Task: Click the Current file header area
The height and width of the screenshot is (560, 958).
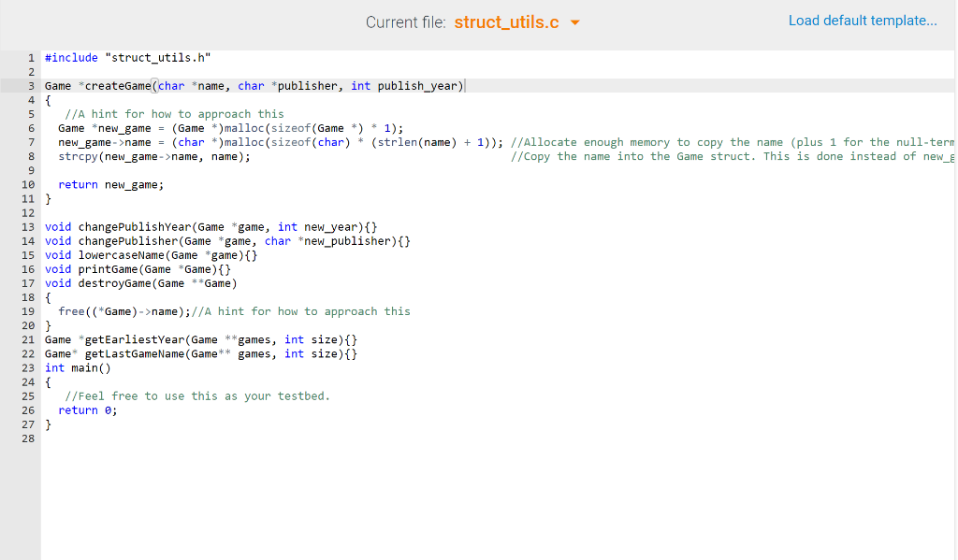Action: click(x=405, y=21)
